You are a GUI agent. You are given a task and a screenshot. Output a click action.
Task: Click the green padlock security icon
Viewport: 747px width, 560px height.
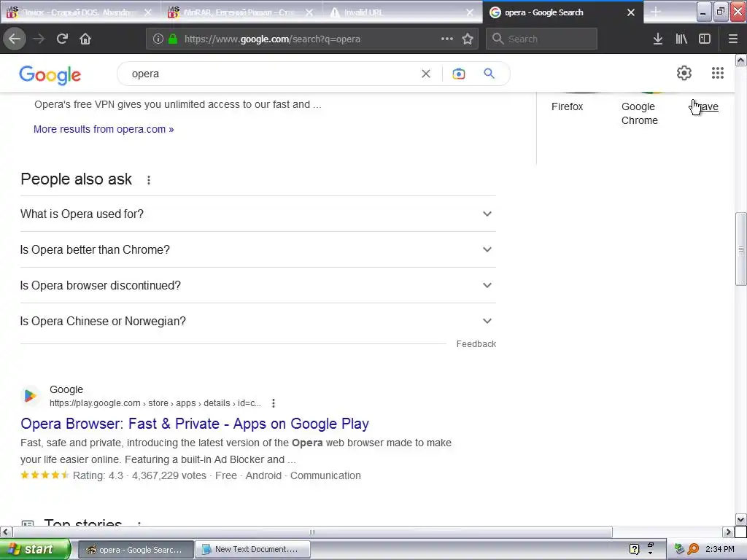click(x=173, y=39)
